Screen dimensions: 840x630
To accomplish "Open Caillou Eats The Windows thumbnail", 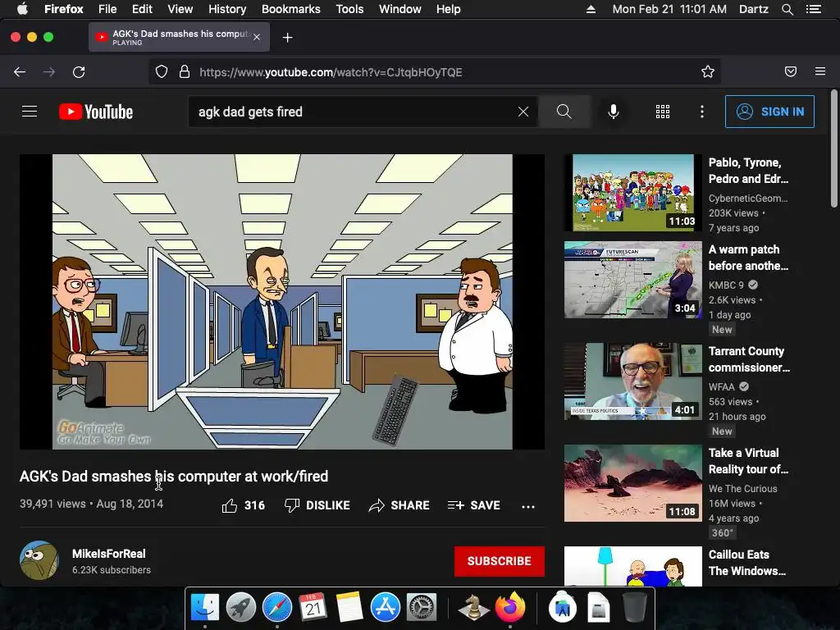I will click(x=632, y=566).
